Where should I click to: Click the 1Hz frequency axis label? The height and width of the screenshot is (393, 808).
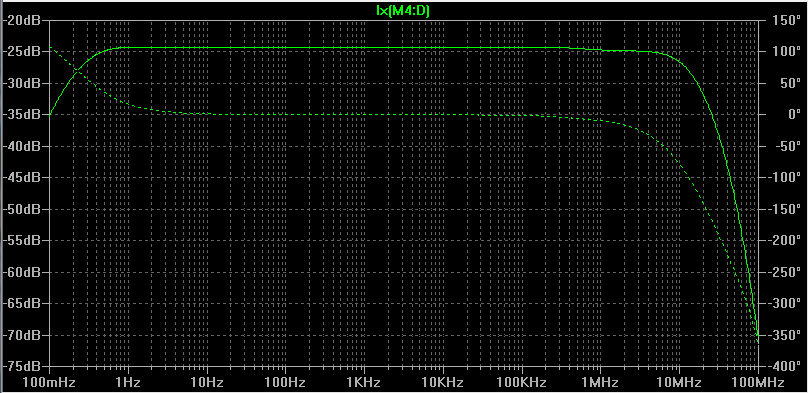(128, 383)
